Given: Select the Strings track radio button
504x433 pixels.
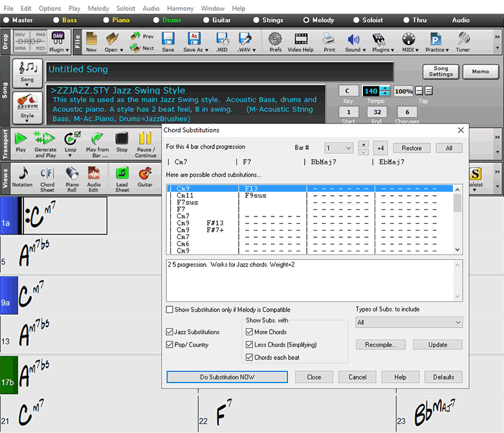Looking at the screenshot, I should pos(256,20).
